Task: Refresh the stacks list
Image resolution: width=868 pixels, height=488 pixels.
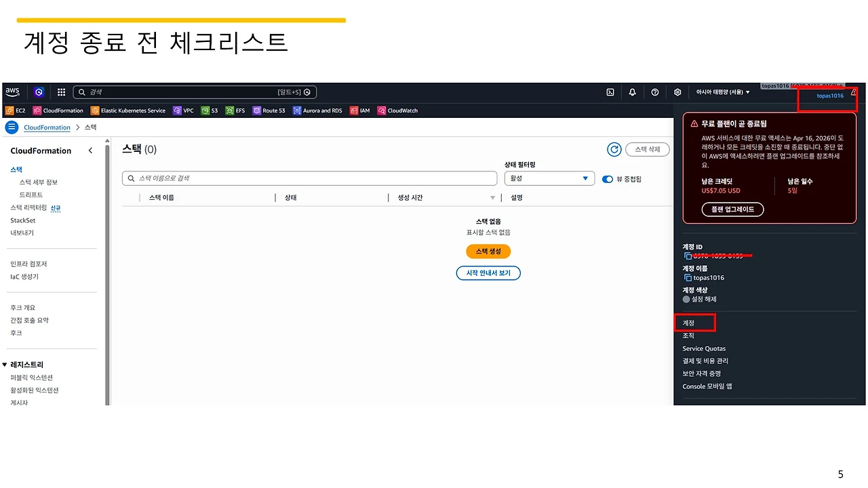Action: click(x=614, y=149)
